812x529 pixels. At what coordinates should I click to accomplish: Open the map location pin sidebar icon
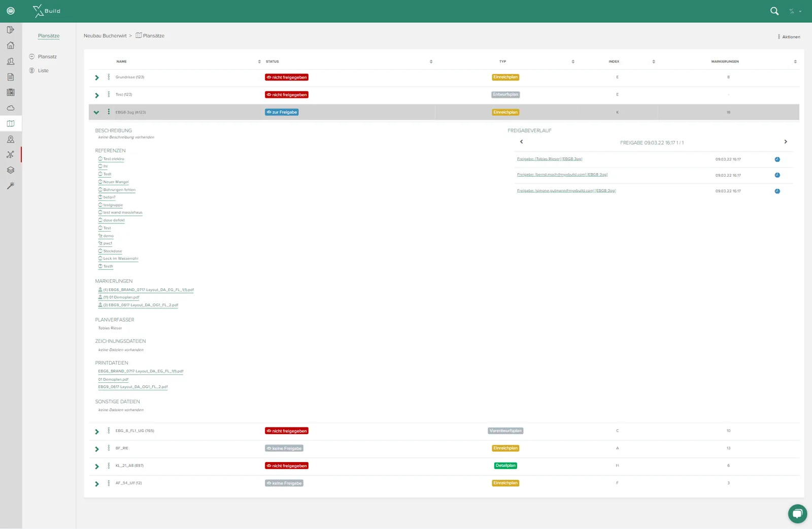click(x=11, y=139)
